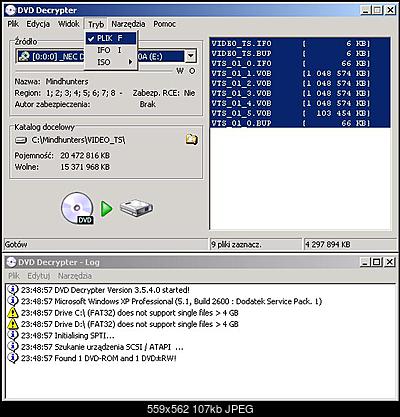
Task: Select VTS_01_1.VOB in file list
Action: point(300,73)
